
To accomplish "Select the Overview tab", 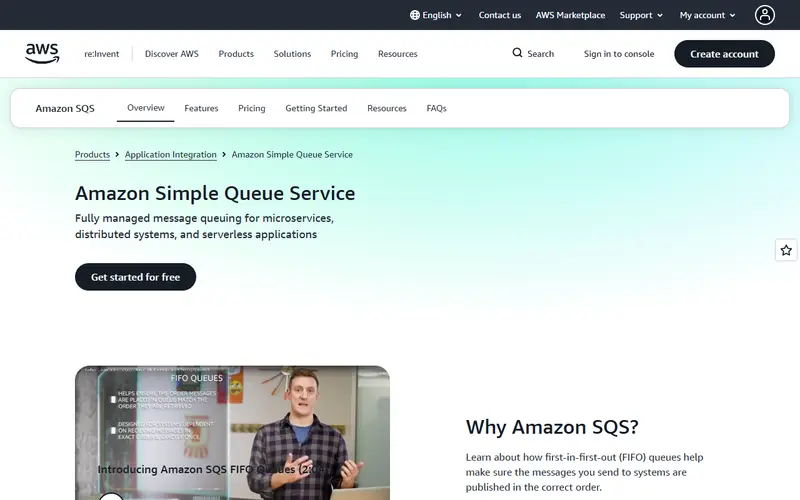I will click(x=145, y=108).
